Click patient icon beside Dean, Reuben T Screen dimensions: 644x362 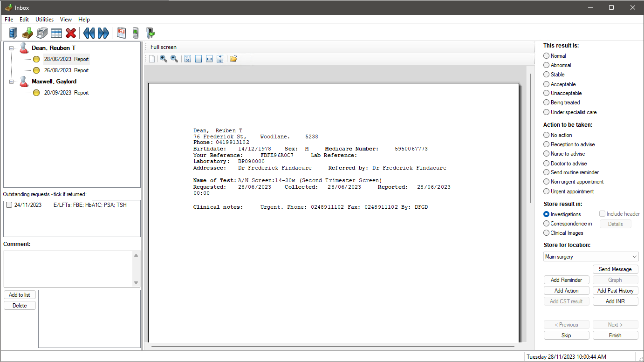(x=24, y=48)
